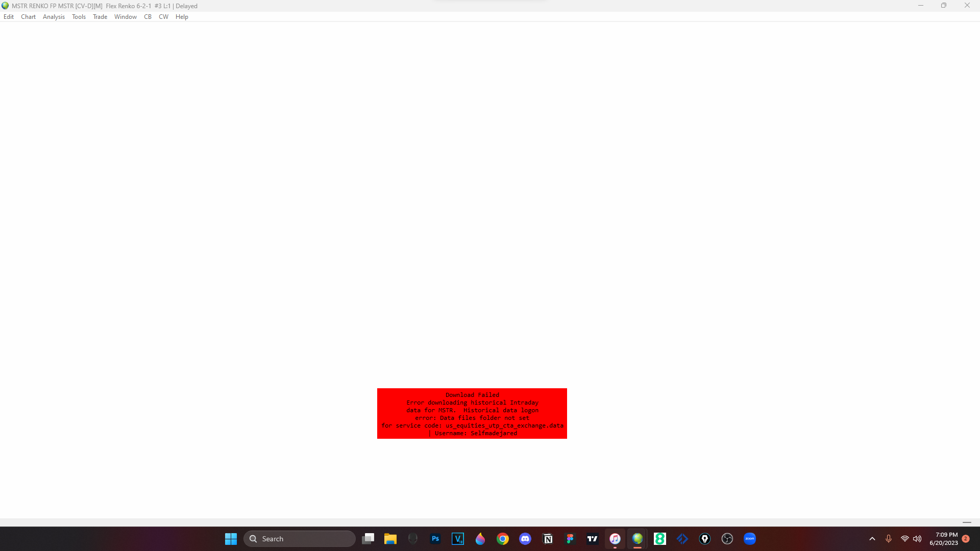Open Discord from the taskbar
The height and width of the screenshot is (551, 980).
coord(525,539)
